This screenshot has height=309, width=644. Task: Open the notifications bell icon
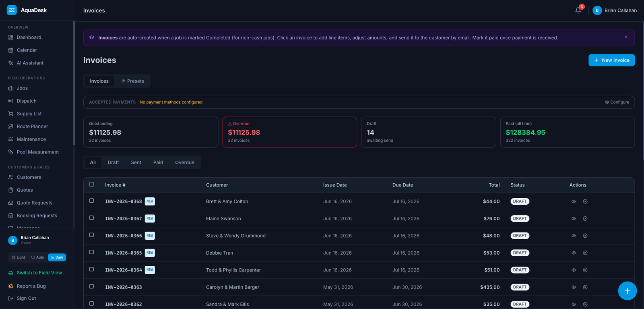(578, 10)
